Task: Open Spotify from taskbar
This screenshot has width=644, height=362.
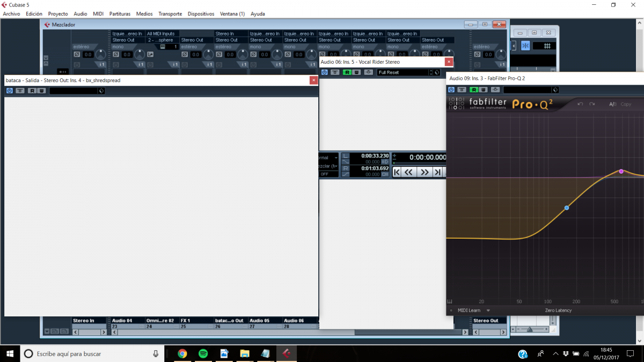Action: point(203,353)
